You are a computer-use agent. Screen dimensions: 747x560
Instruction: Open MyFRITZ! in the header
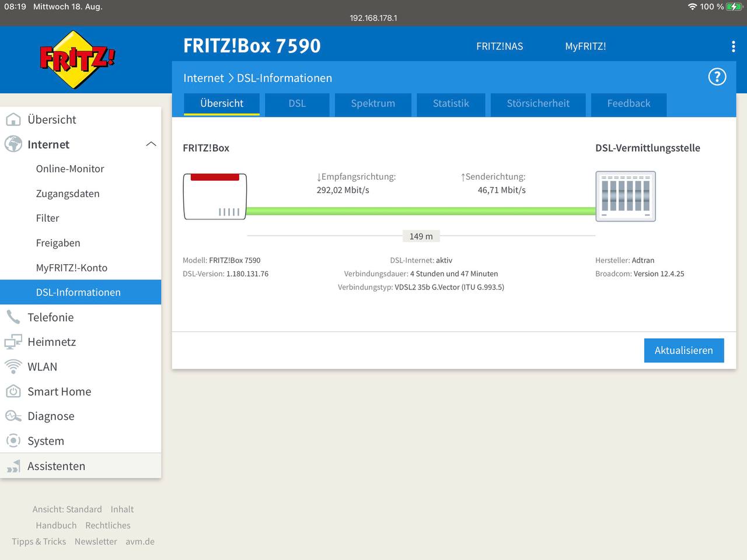pos(585,47)
